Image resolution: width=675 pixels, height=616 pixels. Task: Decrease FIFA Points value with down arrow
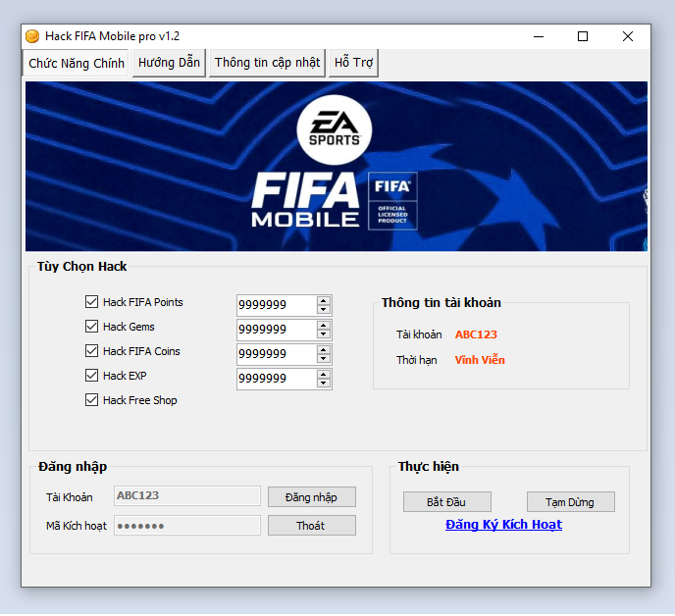click(324, 310)
